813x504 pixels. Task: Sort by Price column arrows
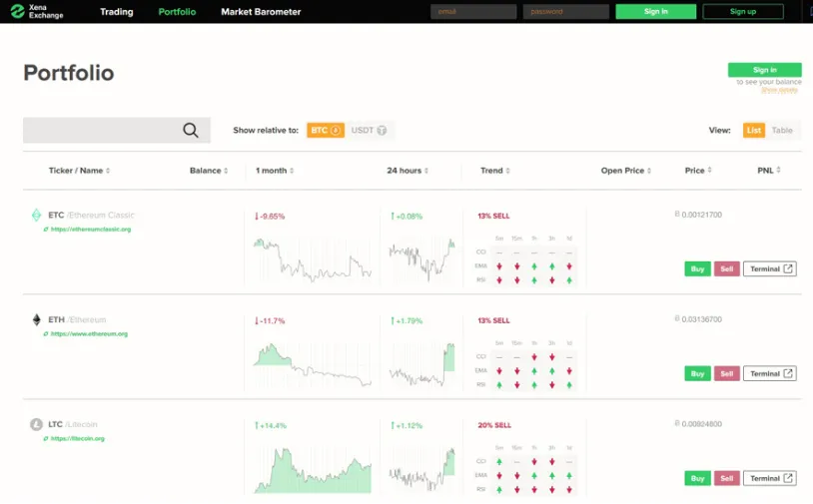709,170
